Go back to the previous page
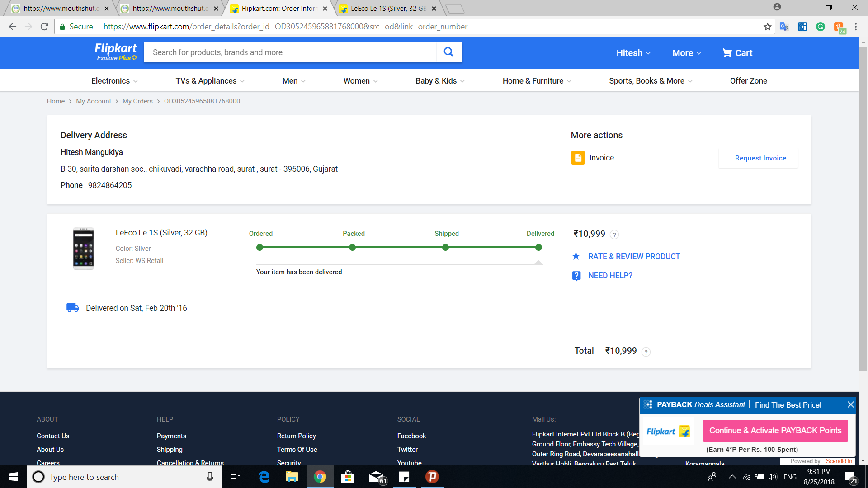 13,27
